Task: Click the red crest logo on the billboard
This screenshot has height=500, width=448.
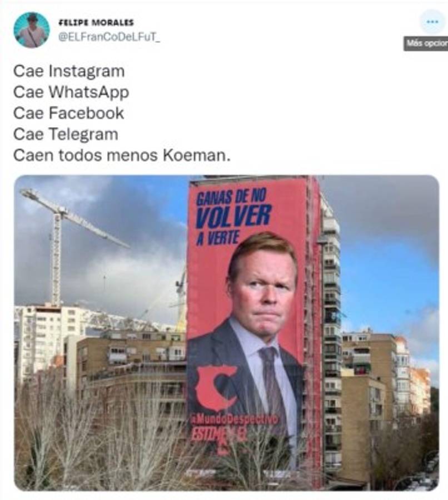Action: (217, 388)
